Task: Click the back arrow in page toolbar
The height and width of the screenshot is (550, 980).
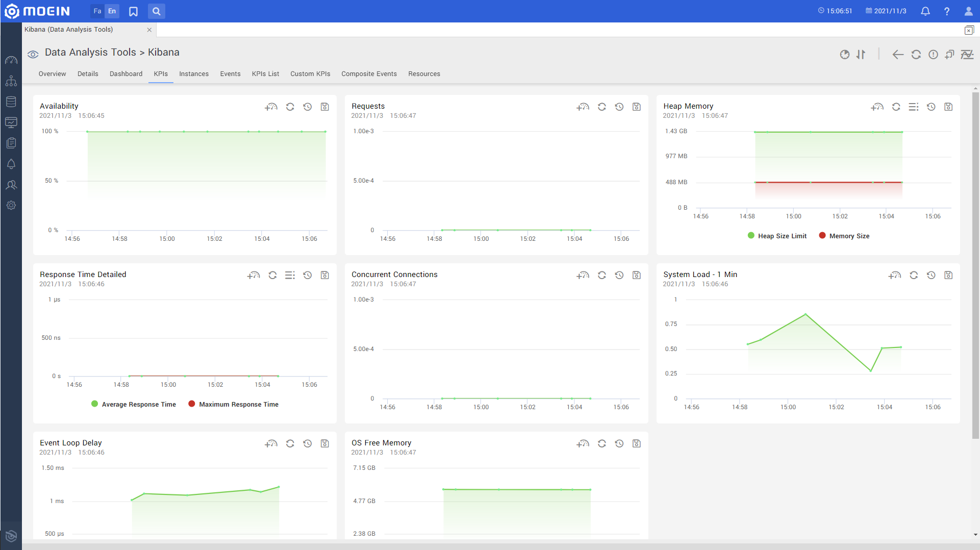Action: [898, 55]
